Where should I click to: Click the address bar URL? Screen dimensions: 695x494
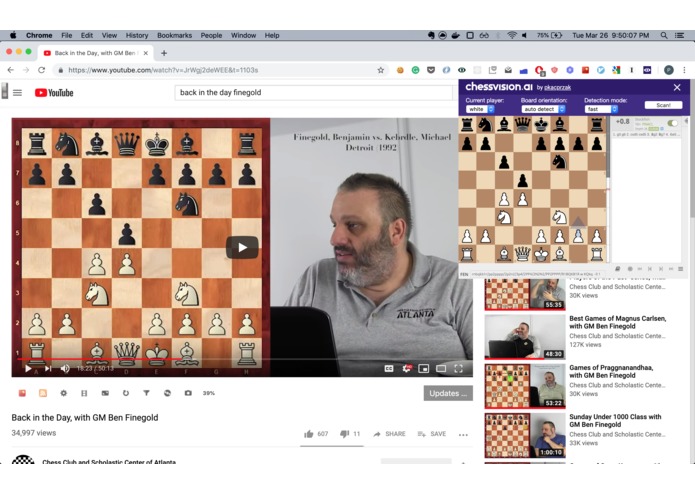[163, 70]
